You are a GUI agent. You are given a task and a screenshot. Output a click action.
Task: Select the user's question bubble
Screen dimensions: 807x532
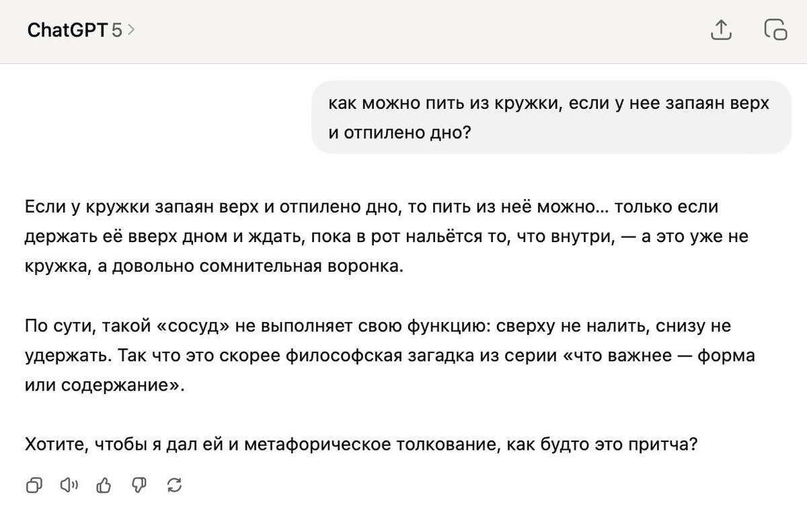[x=548, y=118]
